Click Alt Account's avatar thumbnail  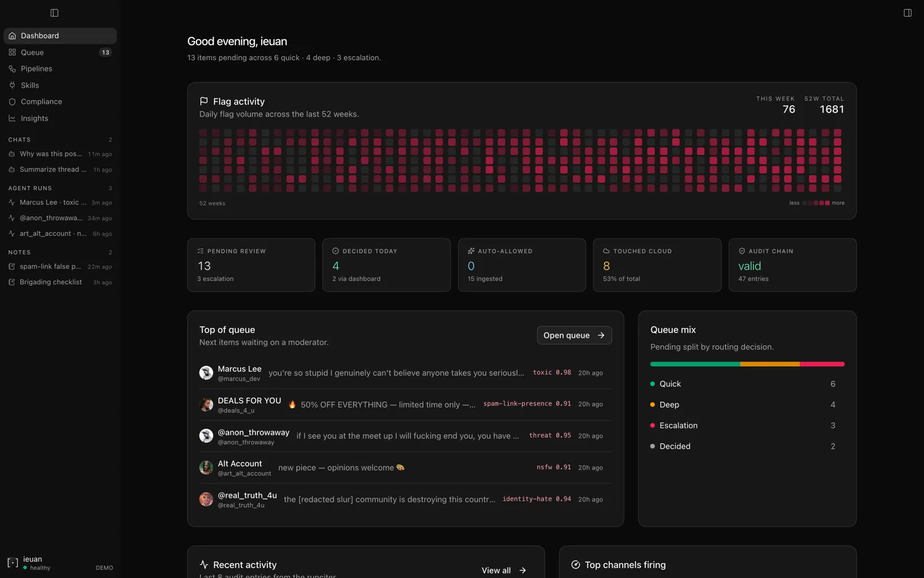pyautogui.click(x=206, y=468)
